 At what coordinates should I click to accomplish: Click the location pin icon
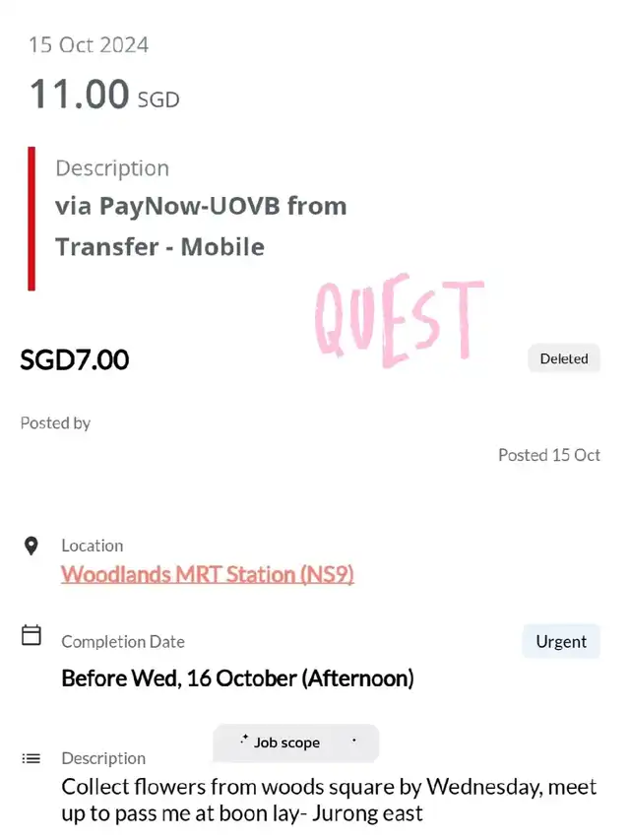click(x=31, y=546)
